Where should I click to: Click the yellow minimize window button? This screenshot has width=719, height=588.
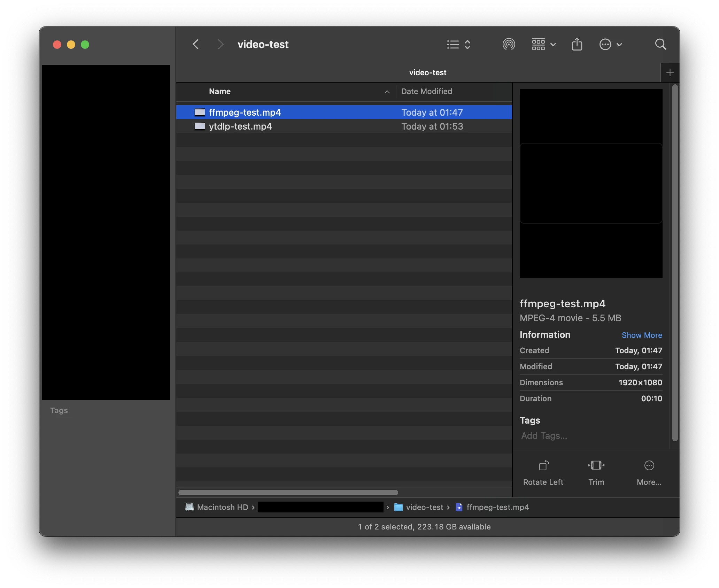71,45
